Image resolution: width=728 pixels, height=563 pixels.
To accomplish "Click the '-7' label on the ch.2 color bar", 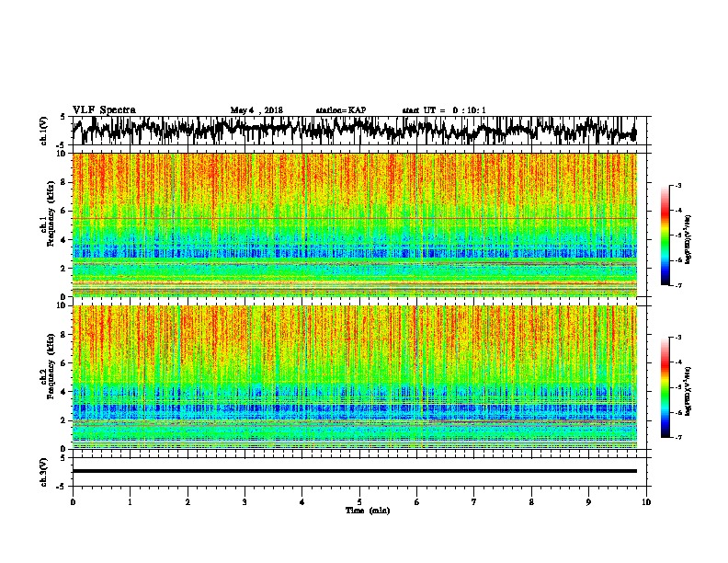I will point(677,437).
